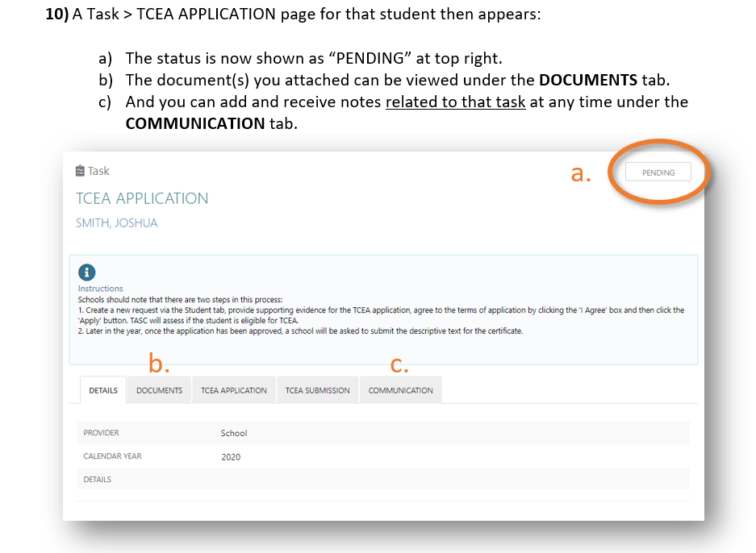This screenshot has width=756, height=553.
Task: Open the TCEA APPLICATION tab
Action: pyautogui.click(x=233, y=390)
